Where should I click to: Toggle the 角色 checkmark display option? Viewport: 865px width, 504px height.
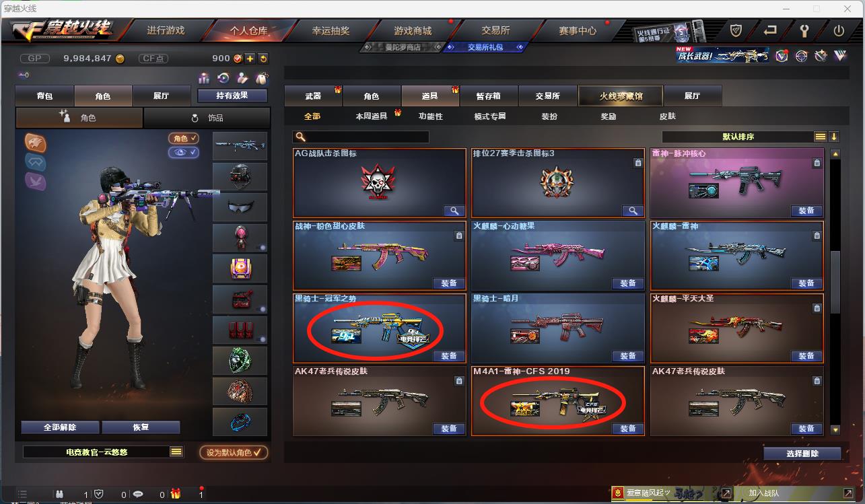(x=184, y=138)
